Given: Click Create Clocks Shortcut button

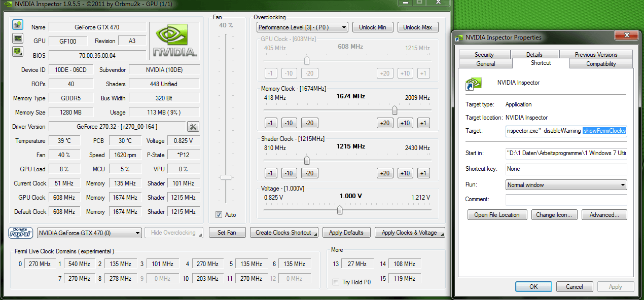Looking at the screenshot, I should coord(284,233).
